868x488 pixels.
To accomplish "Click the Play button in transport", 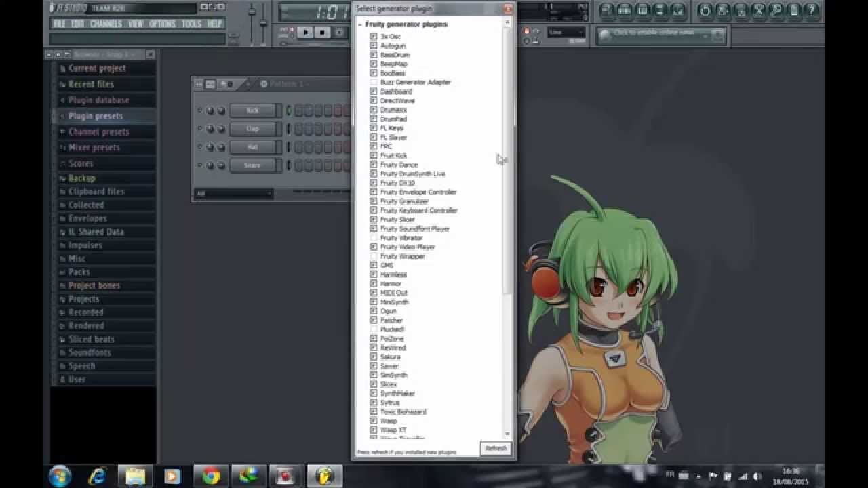I will point(305,32).
